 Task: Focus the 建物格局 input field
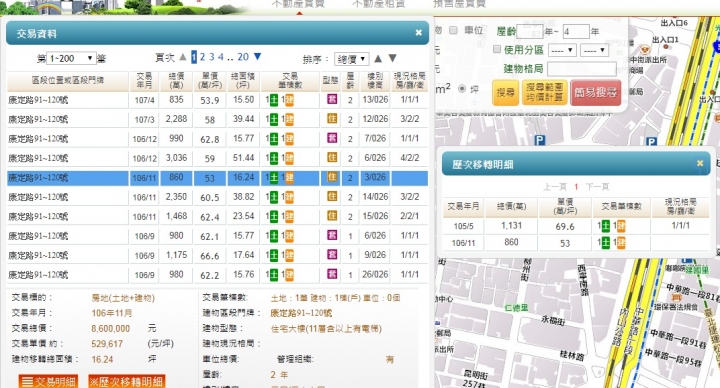[x=582, y=69]
